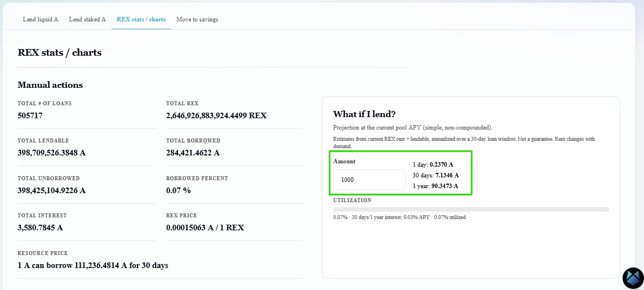
Task: Click the UTILIZATION label
Action: pyautogui.click(x=352, y=200)
